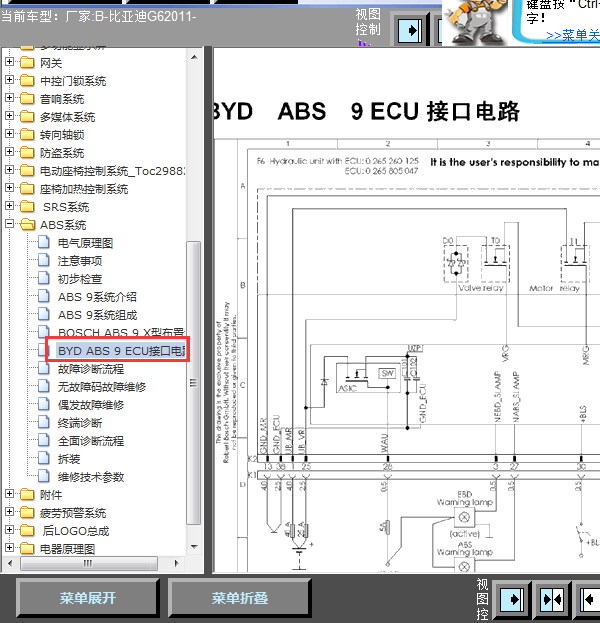Click the 终端诊断 page icon
The image size is (600, 623).
coord(44,422)
